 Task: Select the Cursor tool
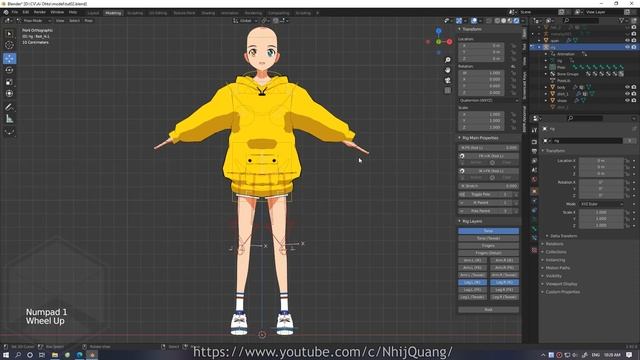click(x=9, y=45)
